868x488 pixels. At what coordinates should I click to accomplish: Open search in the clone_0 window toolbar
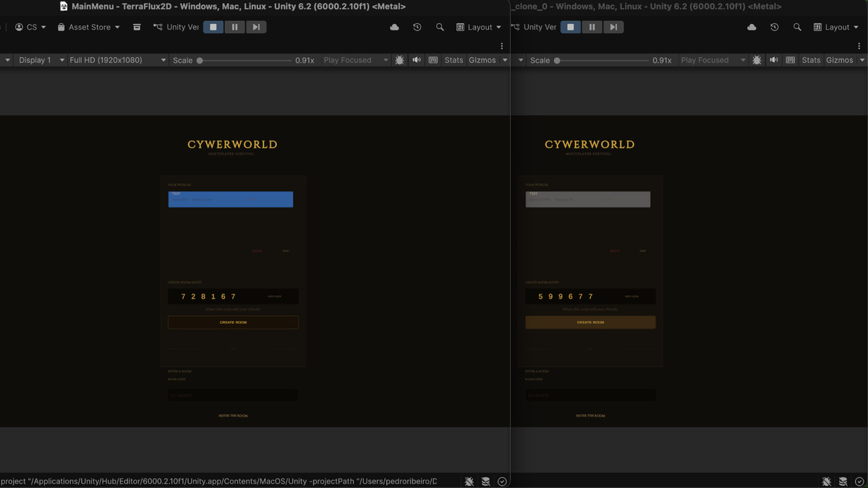coord(797,27)
